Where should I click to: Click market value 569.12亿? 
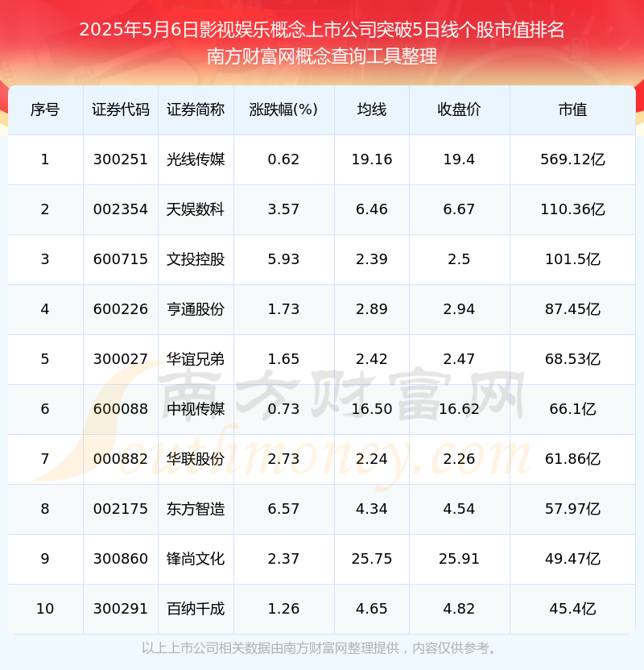(572, 159)
